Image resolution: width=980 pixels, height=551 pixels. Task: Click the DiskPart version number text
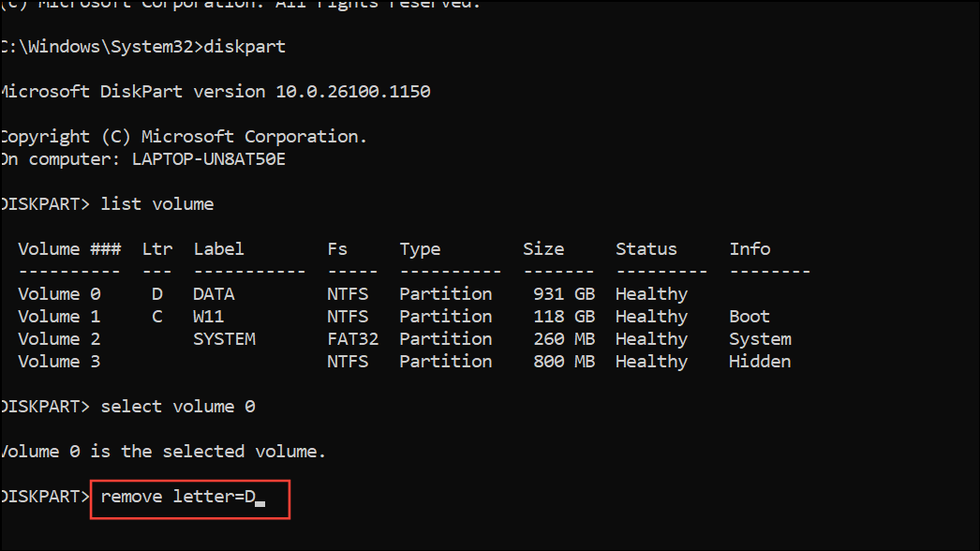[x=352, y=92]
